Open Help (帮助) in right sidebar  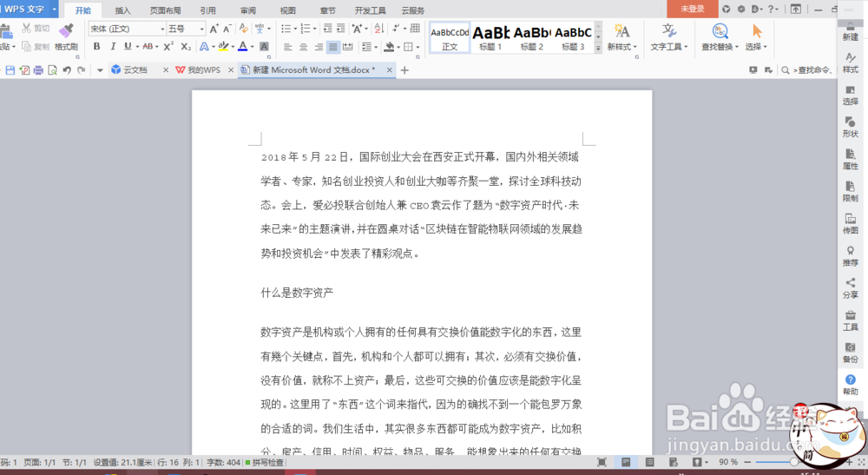point(851,385)
